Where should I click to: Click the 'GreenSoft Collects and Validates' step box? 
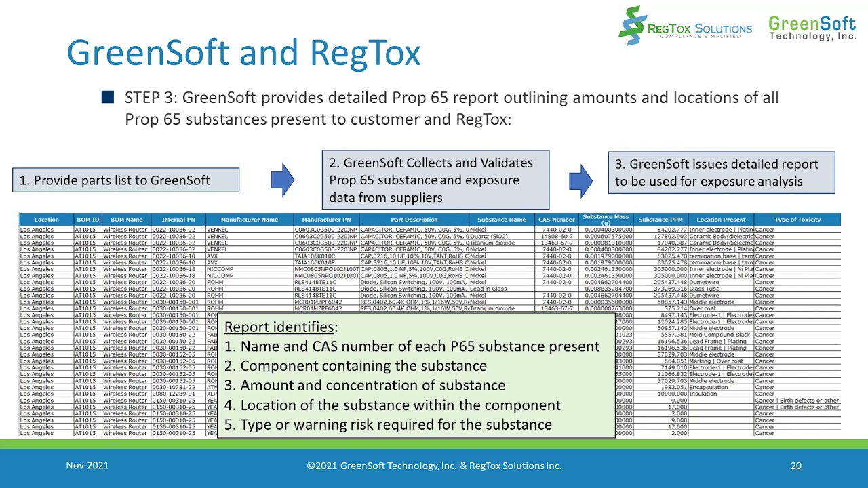(435, 180)
